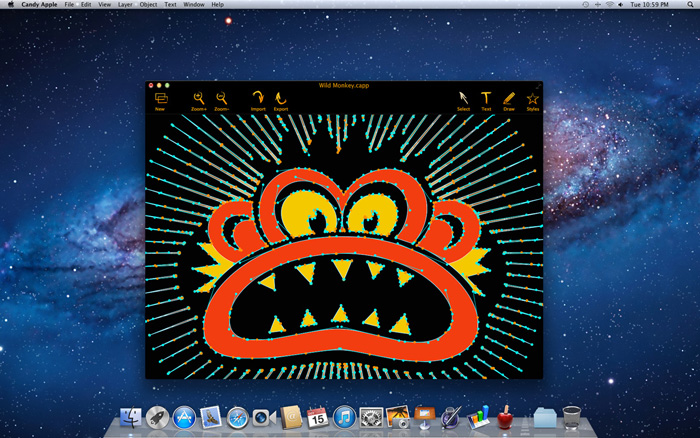Open the quill pen app in Dock
Screen dimensions: 700x438
(x=451, y=418)
